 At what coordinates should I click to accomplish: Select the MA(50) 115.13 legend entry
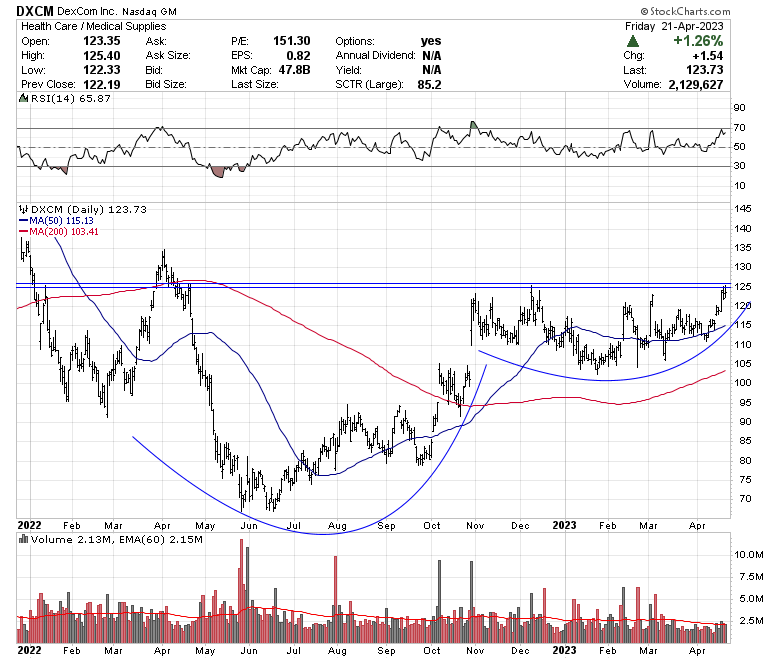pyautogui.click(x=56, y=221)
